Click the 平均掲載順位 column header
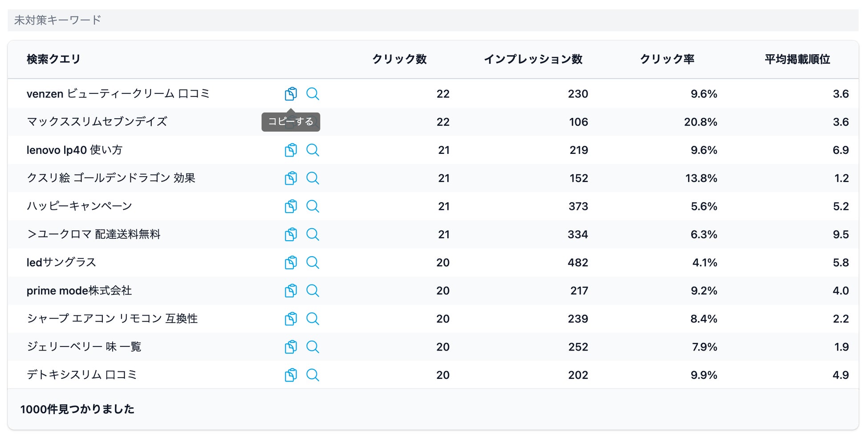The height and width of the screenshot is (439, 868). point(797,59)
